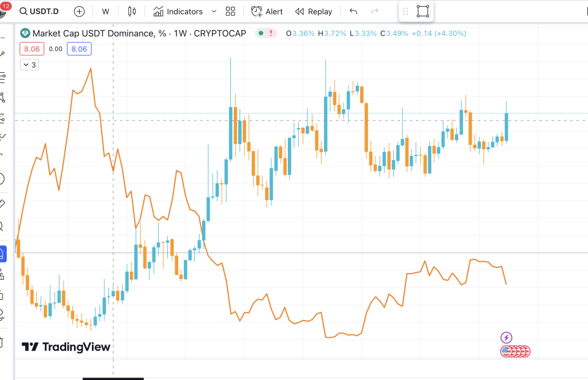
Task: Open the Indicators panel
Action: (178, 12)
